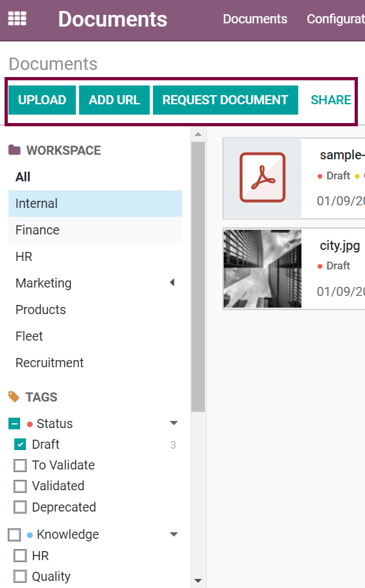Click the Share link
The image size is (365, 588).
(x=331, y=100)
